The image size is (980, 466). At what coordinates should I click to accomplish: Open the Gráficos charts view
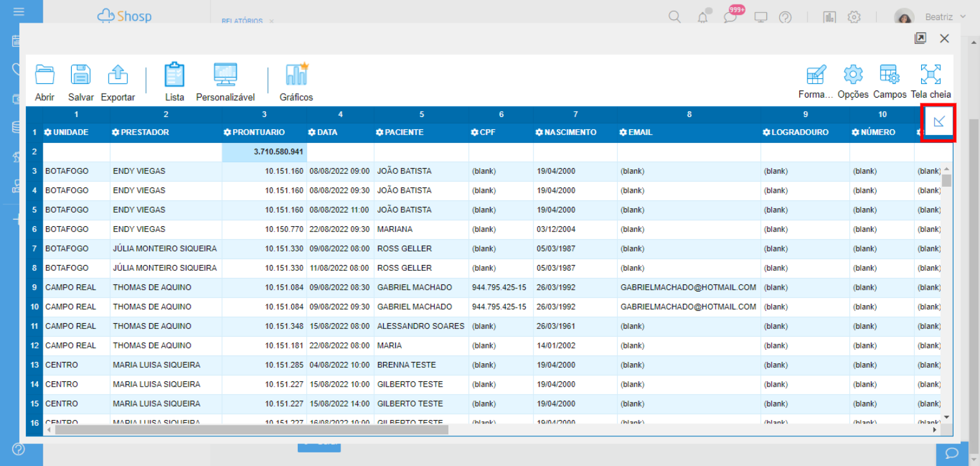point(296,83)
